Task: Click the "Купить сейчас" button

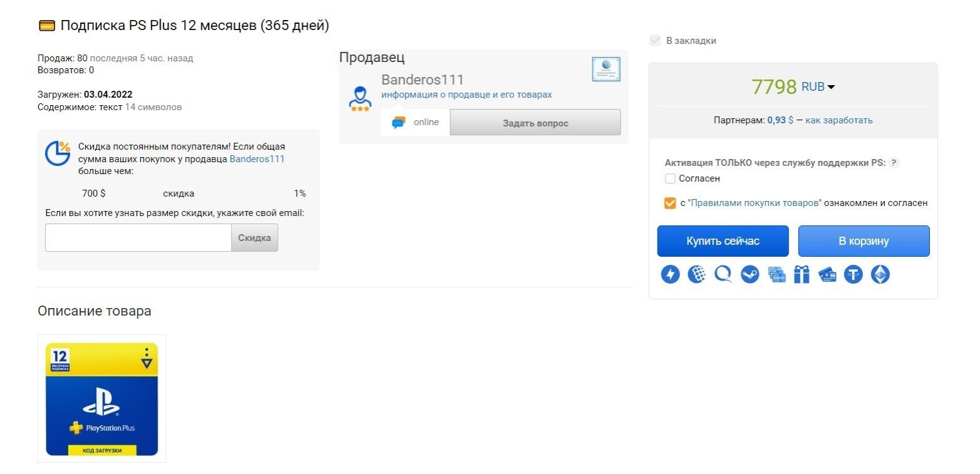Action: (x=723, y=241)
